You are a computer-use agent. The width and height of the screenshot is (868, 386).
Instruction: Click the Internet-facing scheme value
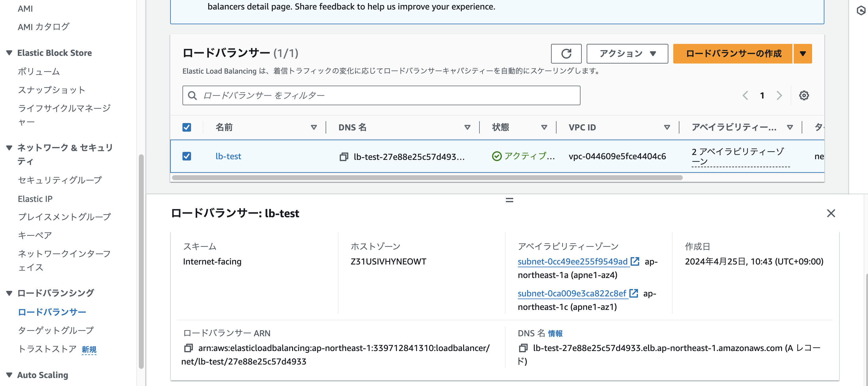coord(212,261)
